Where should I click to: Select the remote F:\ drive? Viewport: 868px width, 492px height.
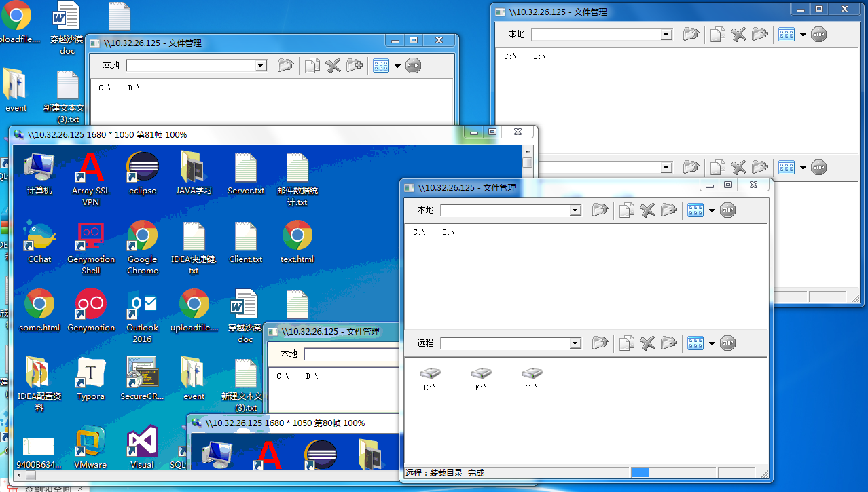[x=481, y=379]
